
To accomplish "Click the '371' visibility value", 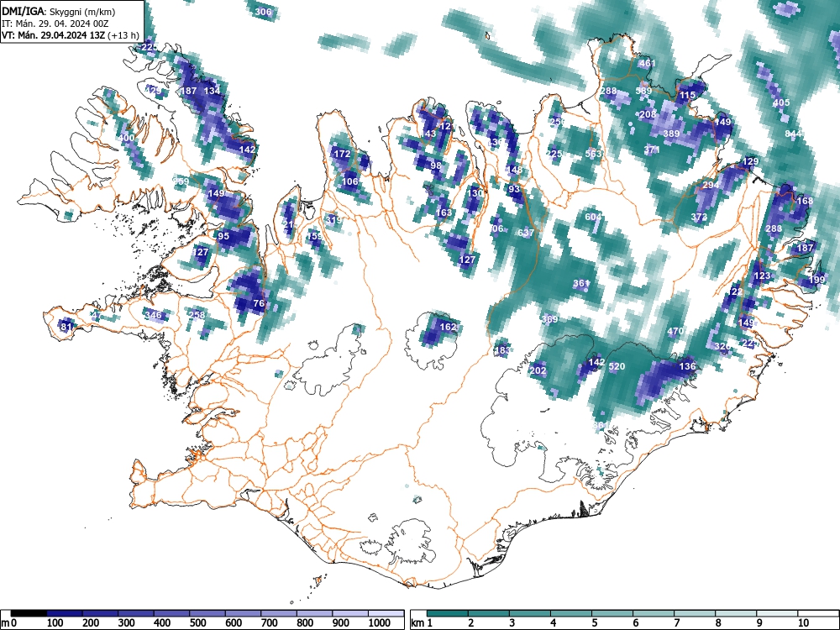I will tap(652, 150).
